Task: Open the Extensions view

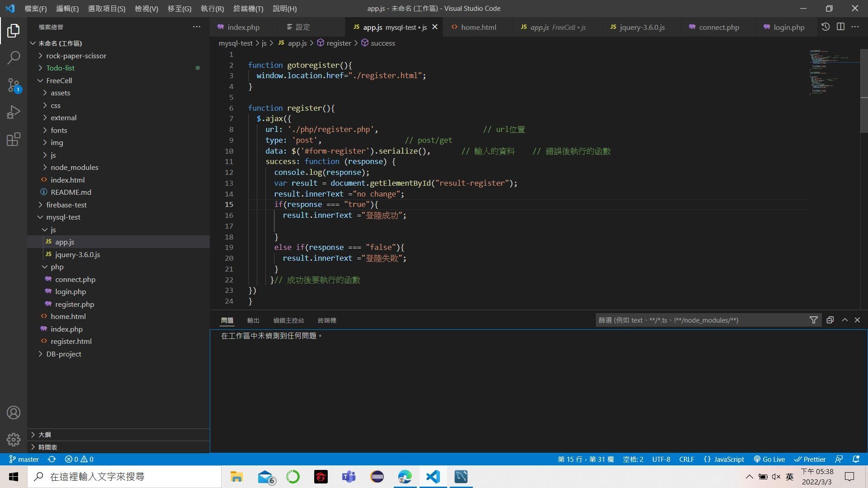Action: (x=14, y=139)
